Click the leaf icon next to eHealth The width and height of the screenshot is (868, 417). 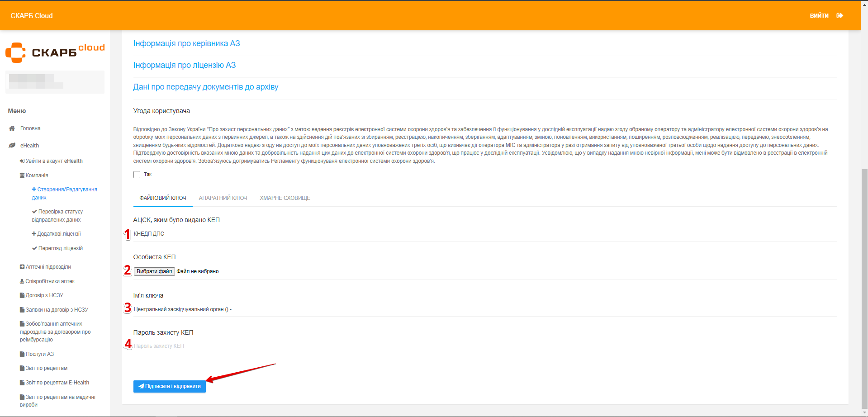(12, 146)
